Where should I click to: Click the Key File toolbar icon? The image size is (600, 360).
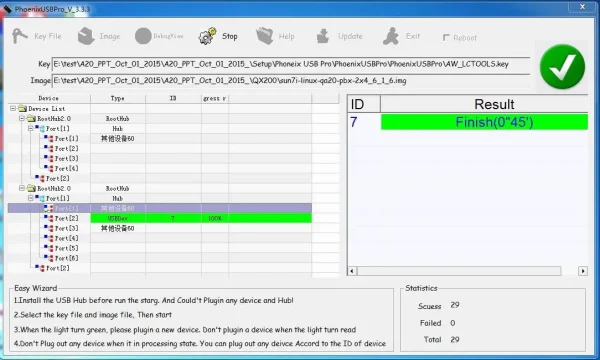click(20, 36)
